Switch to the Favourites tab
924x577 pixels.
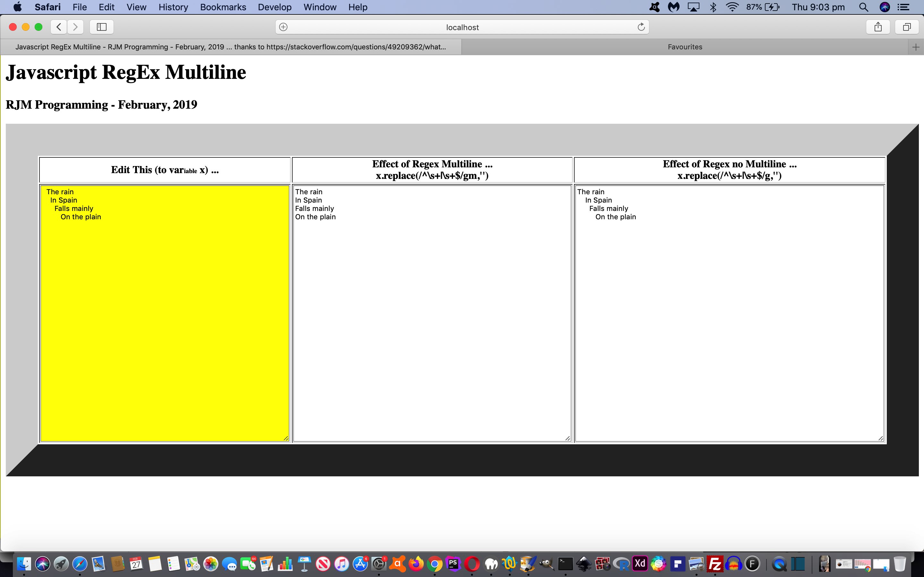pos(684,46)
